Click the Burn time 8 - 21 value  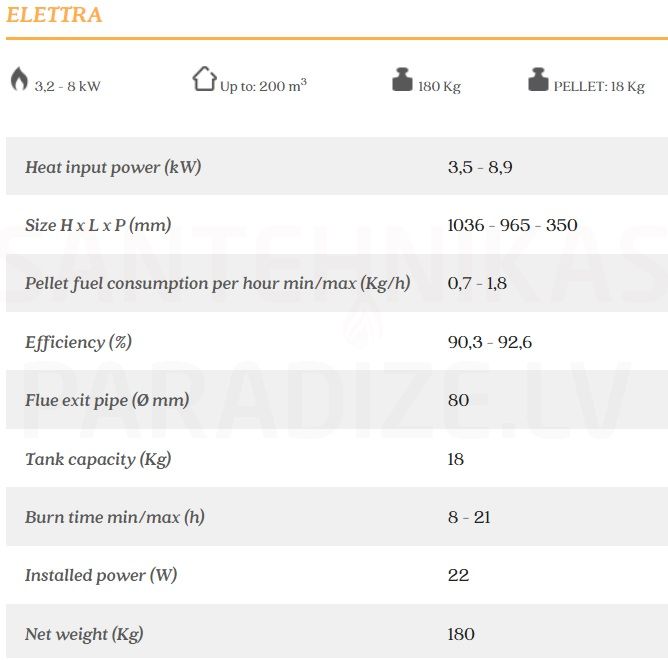[x=469, y=517]
